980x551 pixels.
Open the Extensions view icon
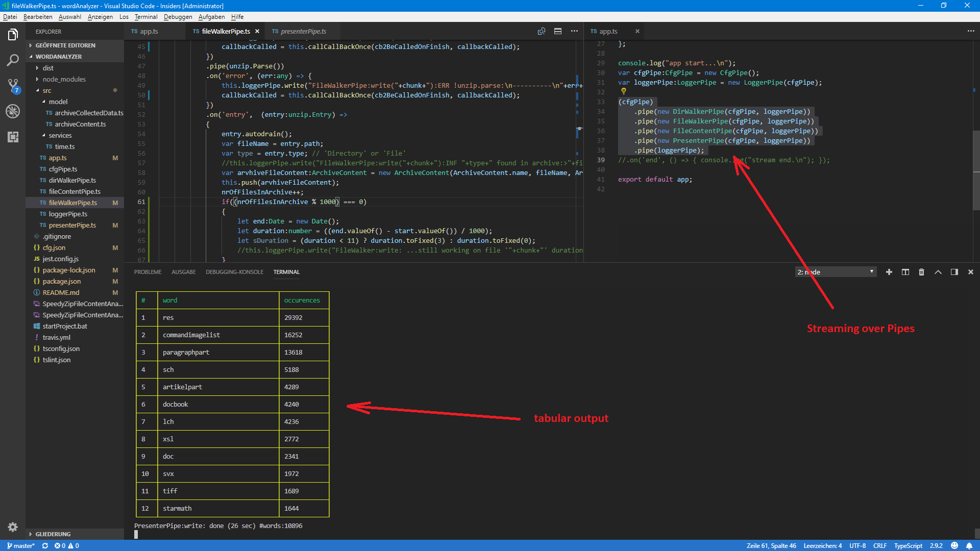[x=13, y=137]
